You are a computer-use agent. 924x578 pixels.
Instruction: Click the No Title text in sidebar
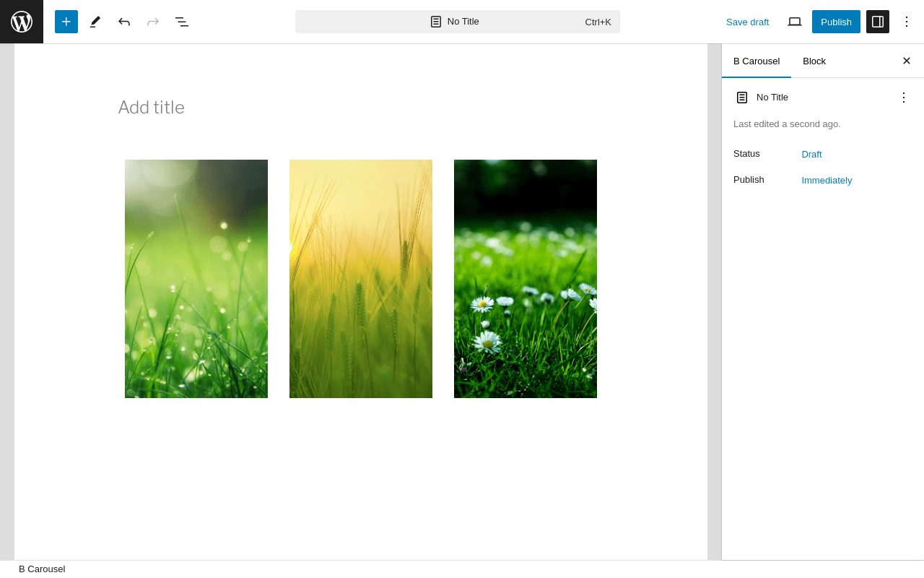[x=772, y=97]
